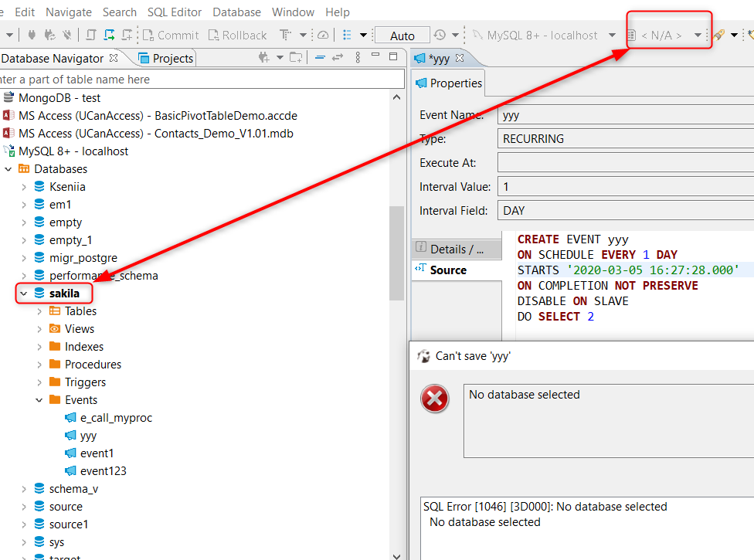Image resolution: width=754 pixels, height=560 pixels.
Task: Click the new SQL script icon with plus
Action: tap(127, 35)
